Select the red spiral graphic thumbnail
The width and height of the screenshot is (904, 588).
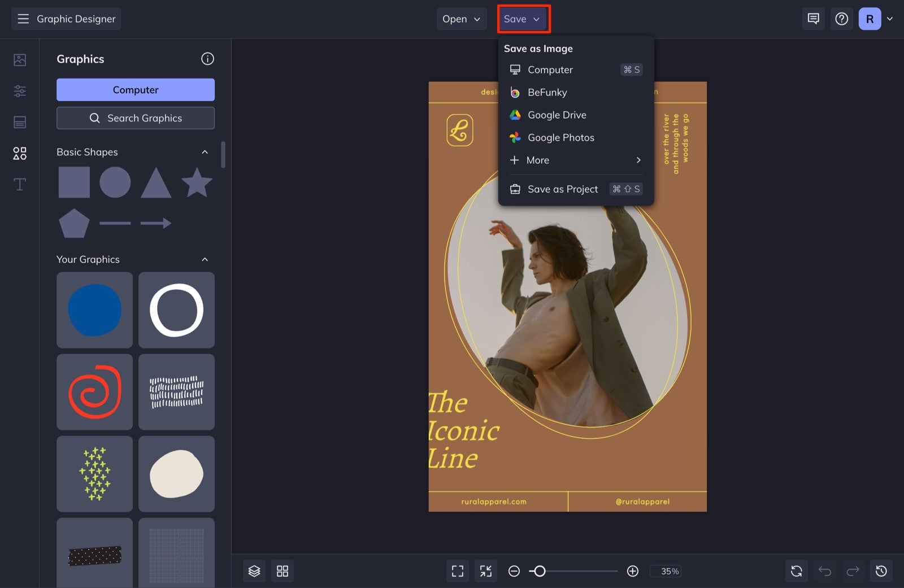(x=94, y=392)
